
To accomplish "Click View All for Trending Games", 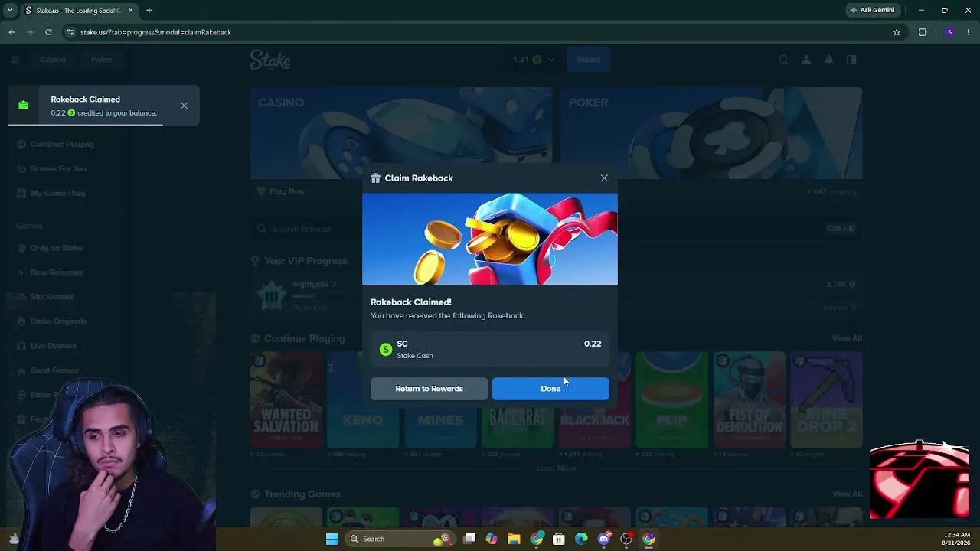I will point(847,494).
